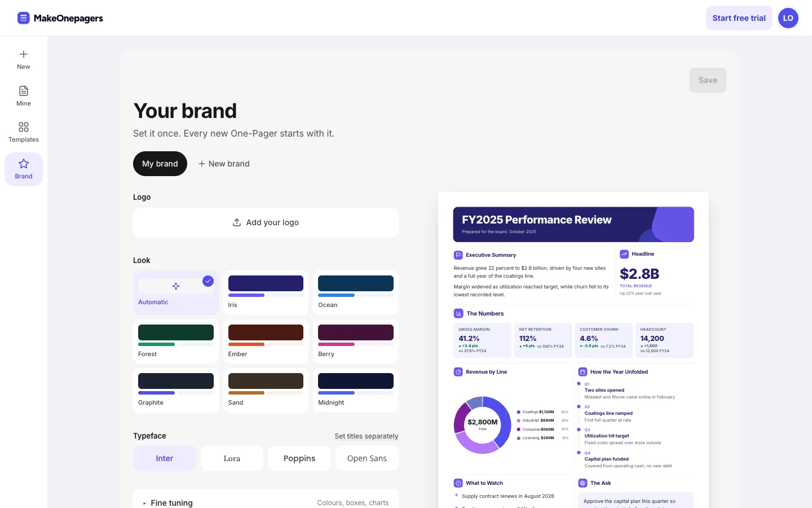812x508 pixels.
Task: Choose the Ember color look
Action: pos(266,341)
